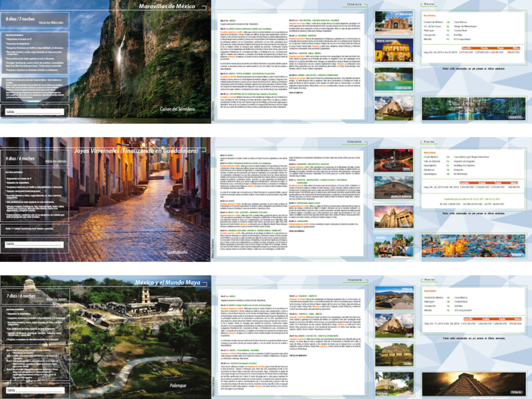532x399 pixels.
Task: Open the yellow colonial mansion thumbnail
Action: click(x=394, y=384)
